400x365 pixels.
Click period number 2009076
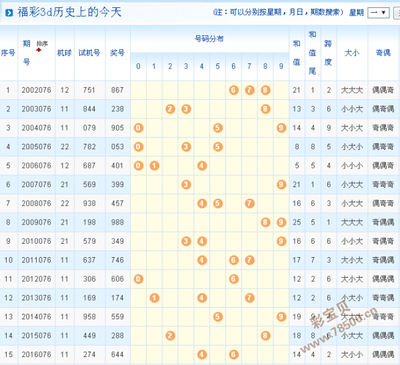coord(36,222)
